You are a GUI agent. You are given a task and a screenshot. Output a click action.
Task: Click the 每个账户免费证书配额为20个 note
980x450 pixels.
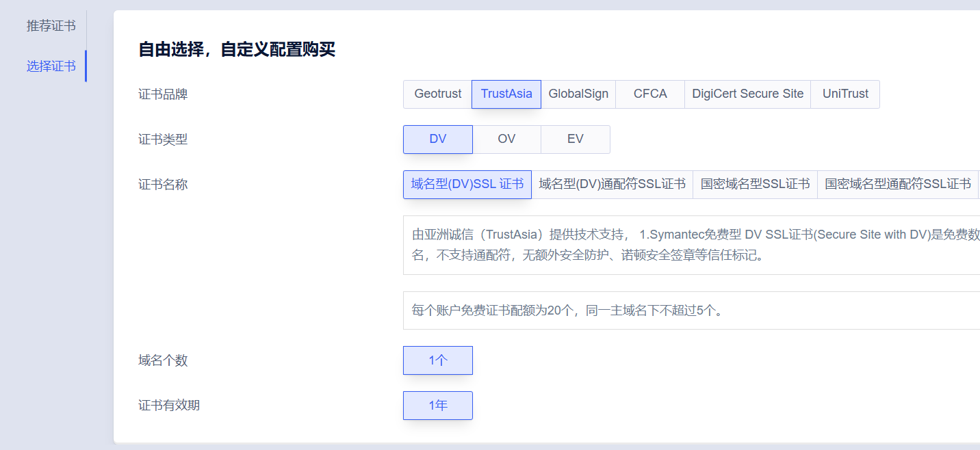tap(691, 310)
